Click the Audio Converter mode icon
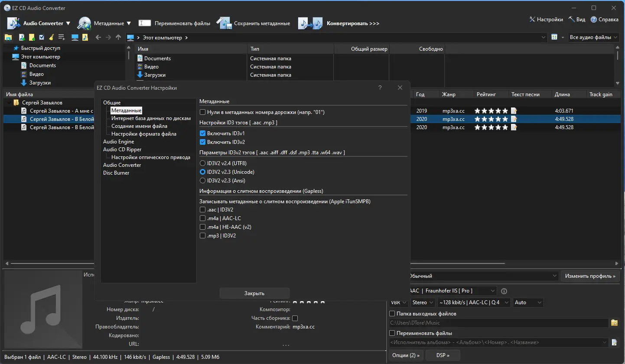The height and width of the screenshot is (364, 625). pyautogui.click(x=13, y=23)
